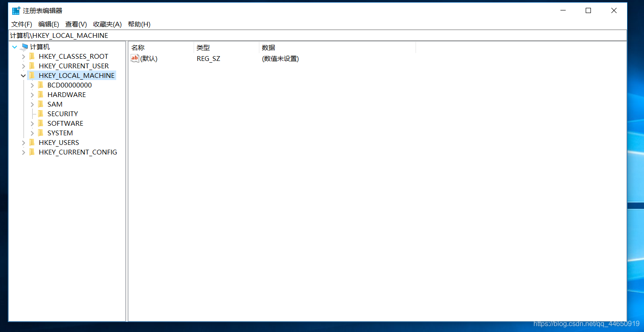Viewport: 644px width, 332px height.
Task: Click the 数据 column header
Action: point(337,48)
